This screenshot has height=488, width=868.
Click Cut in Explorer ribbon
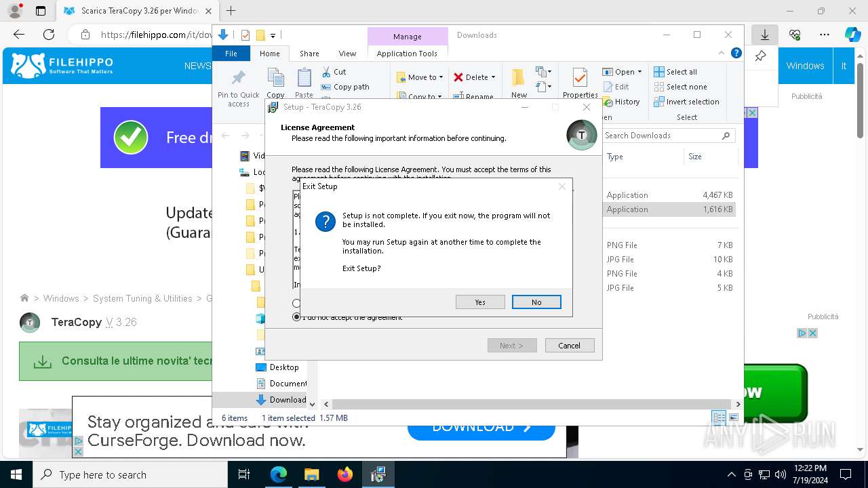(334, 72)
